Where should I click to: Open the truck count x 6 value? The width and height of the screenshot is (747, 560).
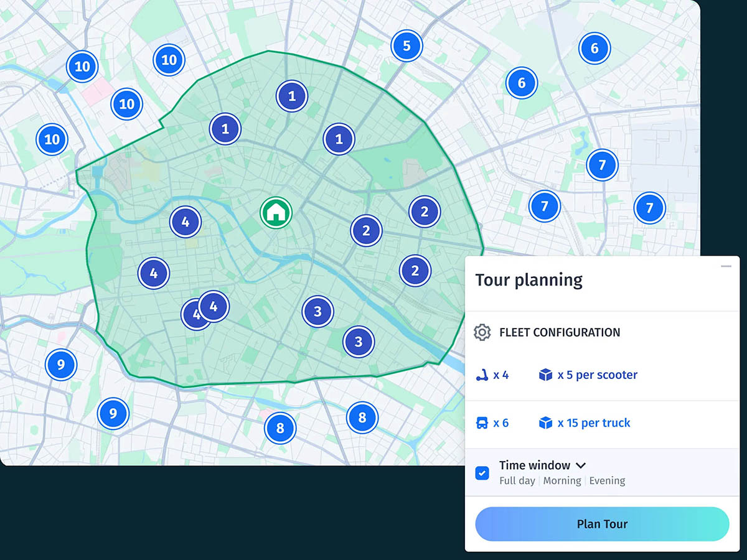coord(500,423)
